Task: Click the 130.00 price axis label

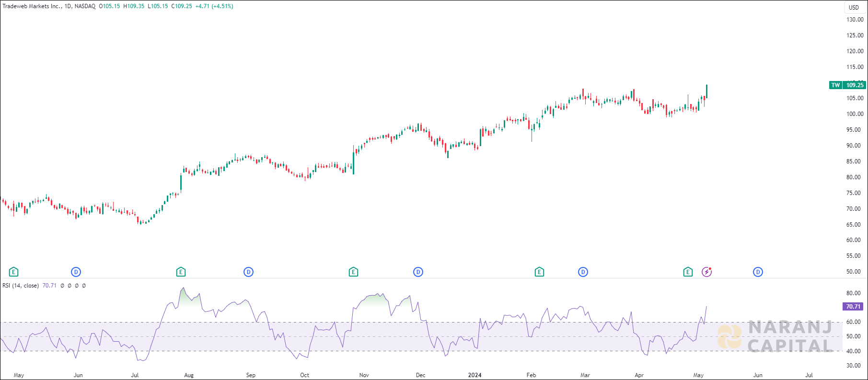Action: pyautogui.click(x=855, y=20)
